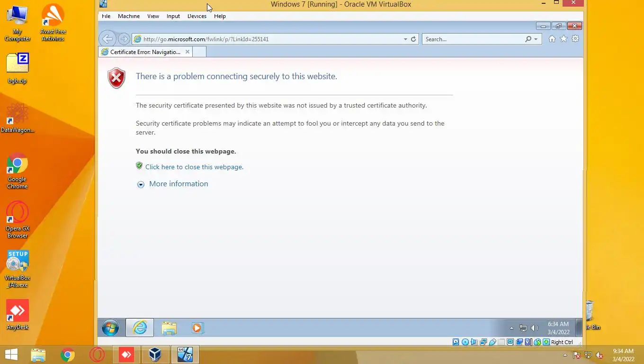Select the Avast Free Antivirus desktop shortcut
This screenshot has width=644, height=364.
tap(53, 23)
